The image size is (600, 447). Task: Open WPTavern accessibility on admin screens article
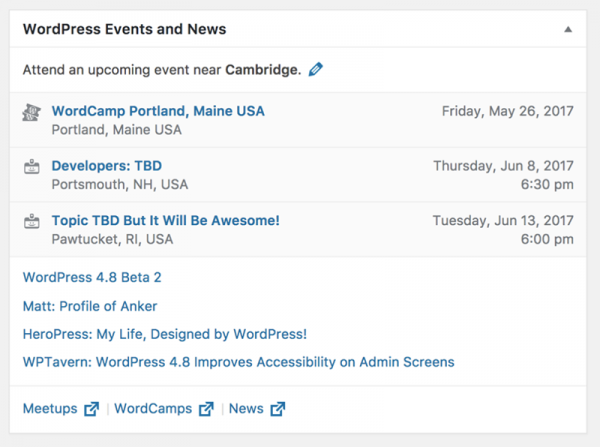tap(239, 362)
